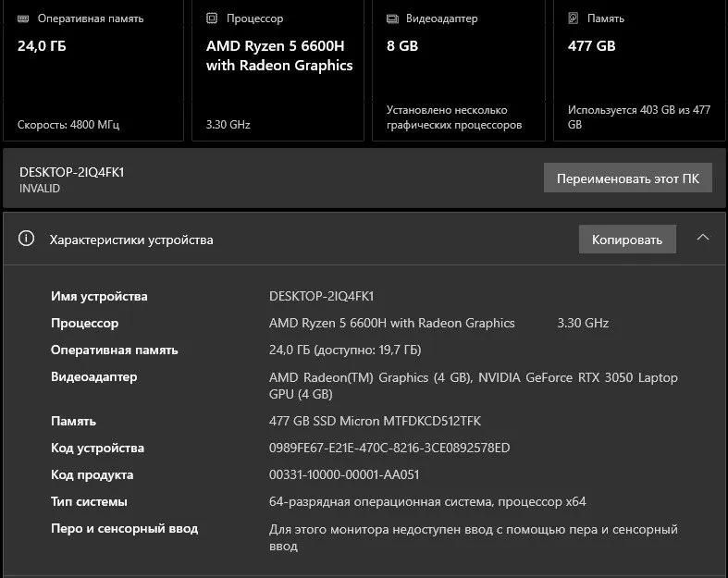Open the Видеоадаптер 8 GB card
Image resolution: width=728 pixels, height=578 pixels.
[459, 69]
